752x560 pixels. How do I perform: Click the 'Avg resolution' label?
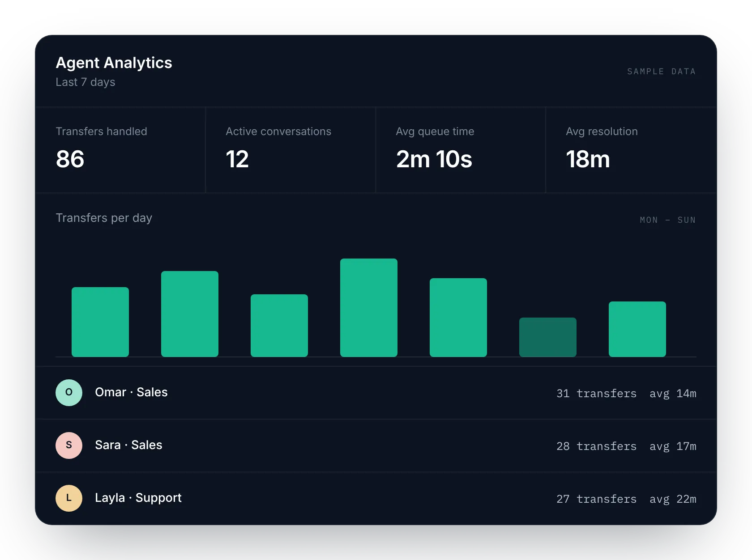[602, 132]
